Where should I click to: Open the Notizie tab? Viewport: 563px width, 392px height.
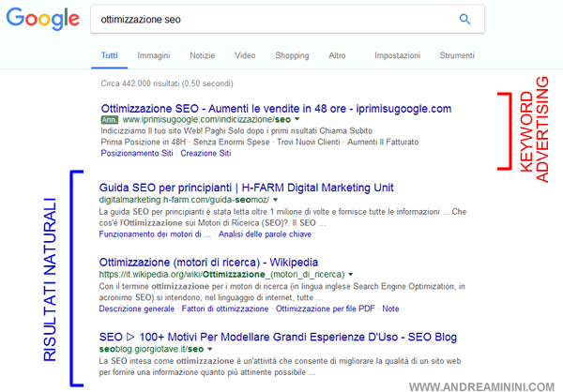(202, 56)
